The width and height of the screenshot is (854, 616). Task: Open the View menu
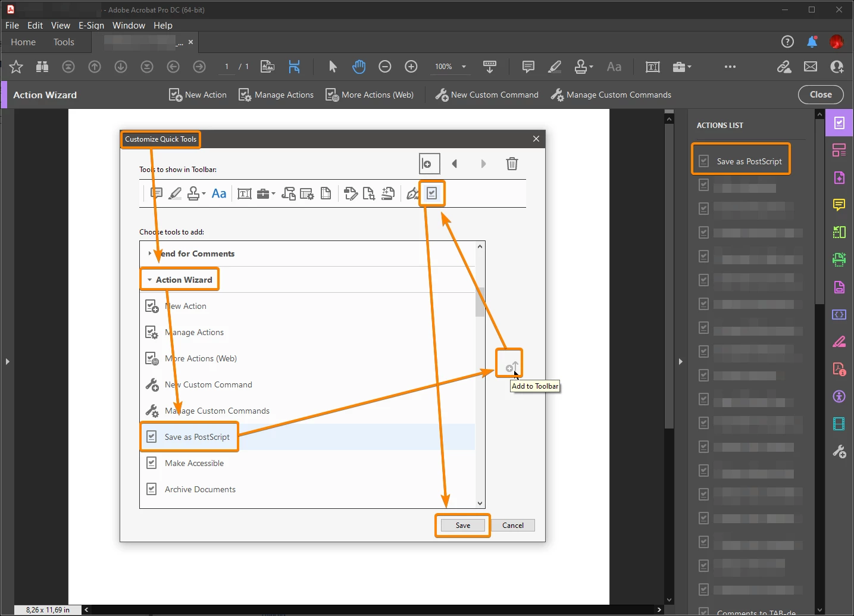click(61, 26)
